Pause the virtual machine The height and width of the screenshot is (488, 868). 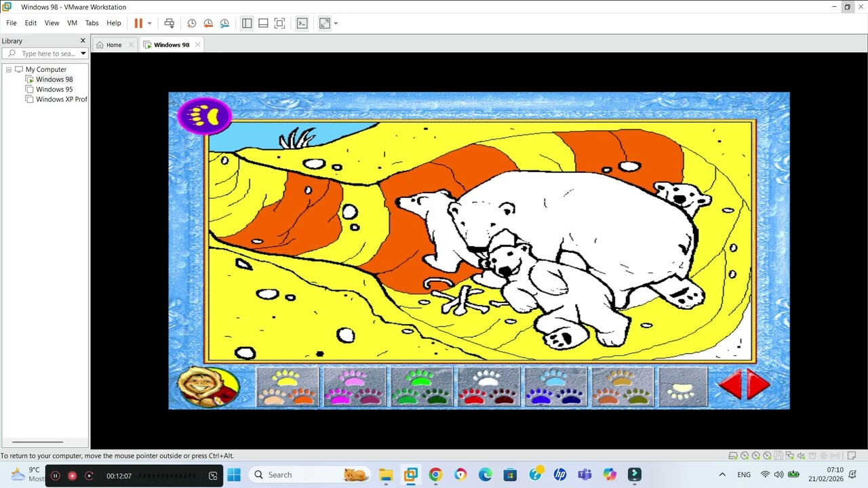click(138, 23)
